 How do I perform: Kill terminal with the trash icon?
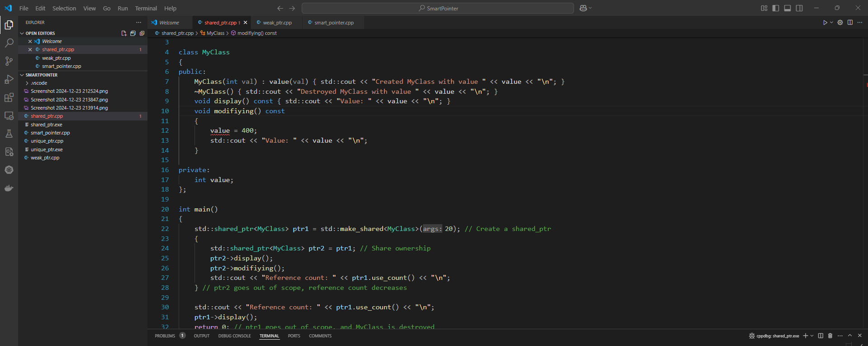pyautogui.click(x=830, y=336)
